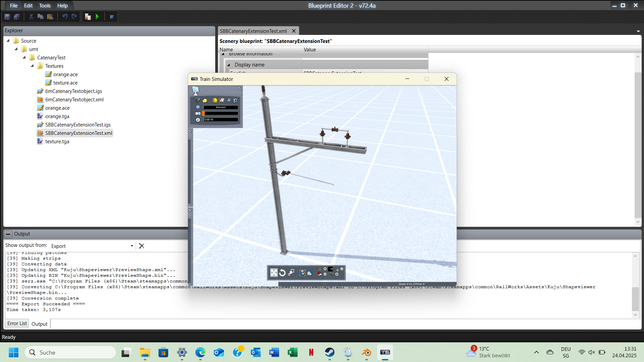Click the snowflake season icon

198,107
